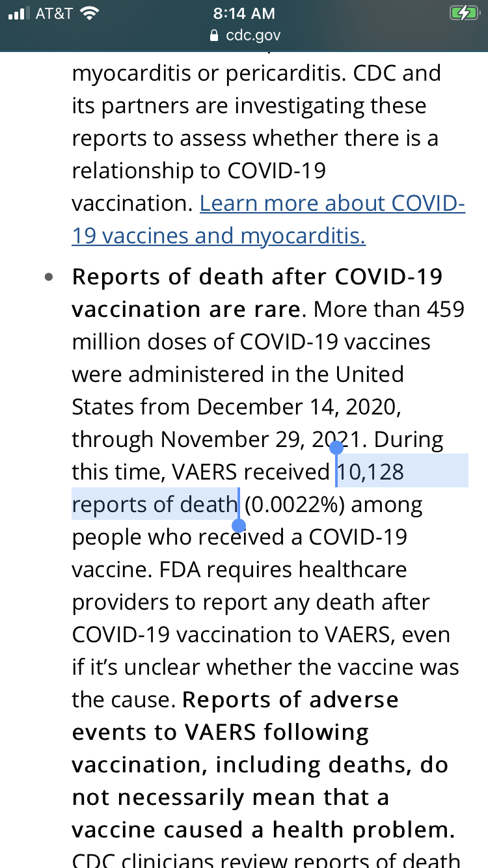Tap the '19 vaccines and myocarditis.' link line
This screenshot has width=488, height=868.
coord(219,236)
